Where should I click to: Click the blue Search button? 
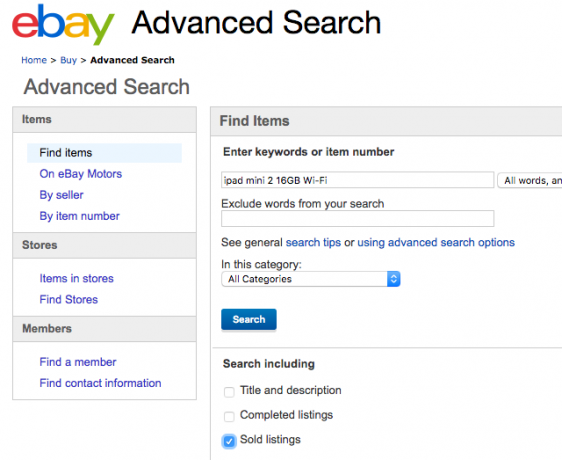(249, 319)
